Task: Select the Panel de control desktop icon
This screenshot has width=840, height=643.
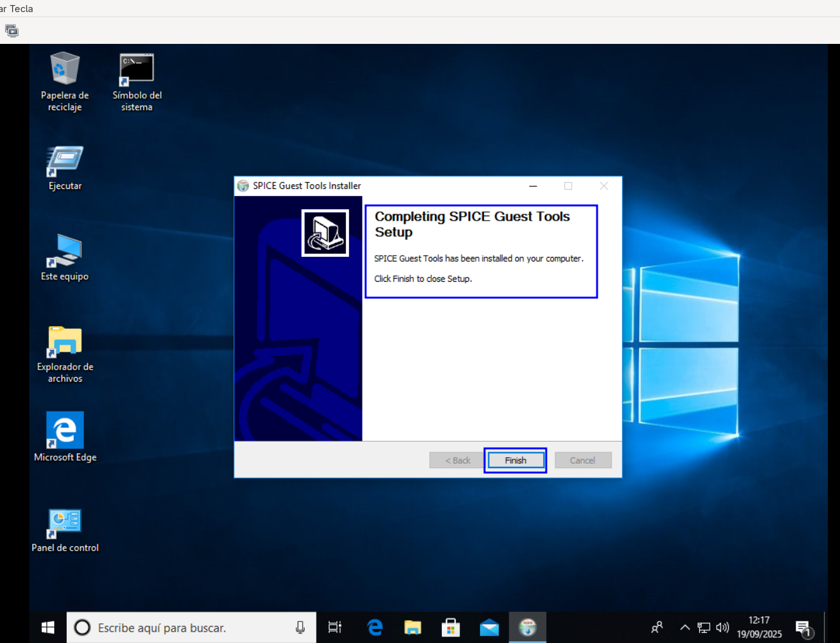Action: pos(65,530)
